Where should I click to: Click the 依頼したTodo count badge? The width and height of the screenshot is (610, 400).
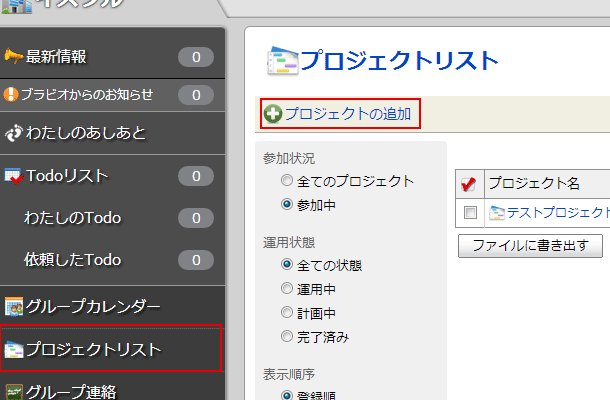(196, 260)
